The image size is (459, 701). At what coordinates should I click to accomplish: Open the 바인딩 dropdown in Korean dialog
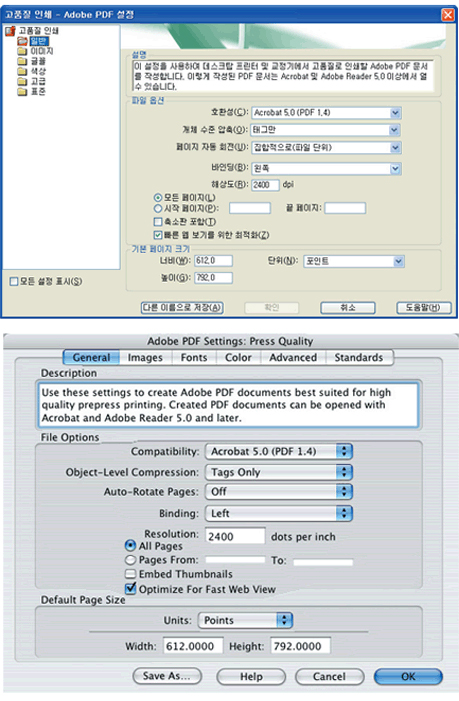pos(326,169)
